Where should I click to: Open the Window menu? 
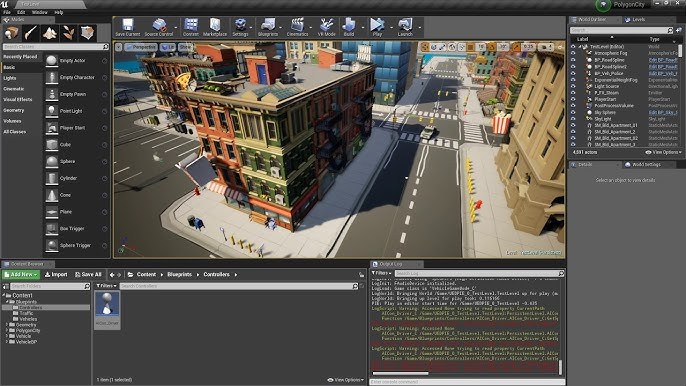point(39,12)
